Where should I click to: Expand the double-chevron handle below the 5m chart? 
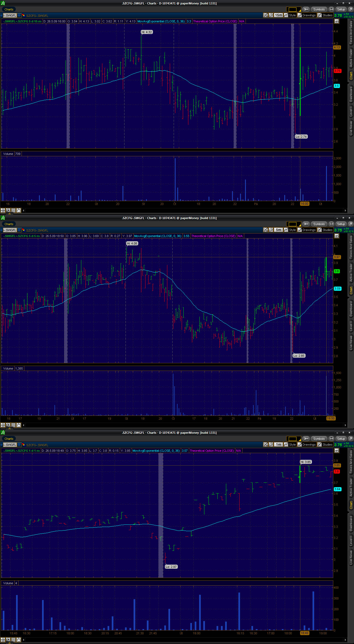[9, 428]
